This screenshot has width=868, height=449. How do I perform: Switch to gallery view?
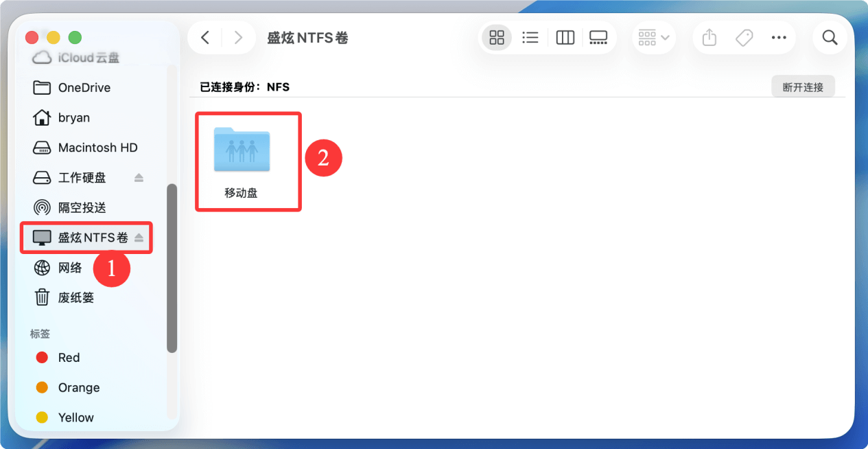coord(598,38)
